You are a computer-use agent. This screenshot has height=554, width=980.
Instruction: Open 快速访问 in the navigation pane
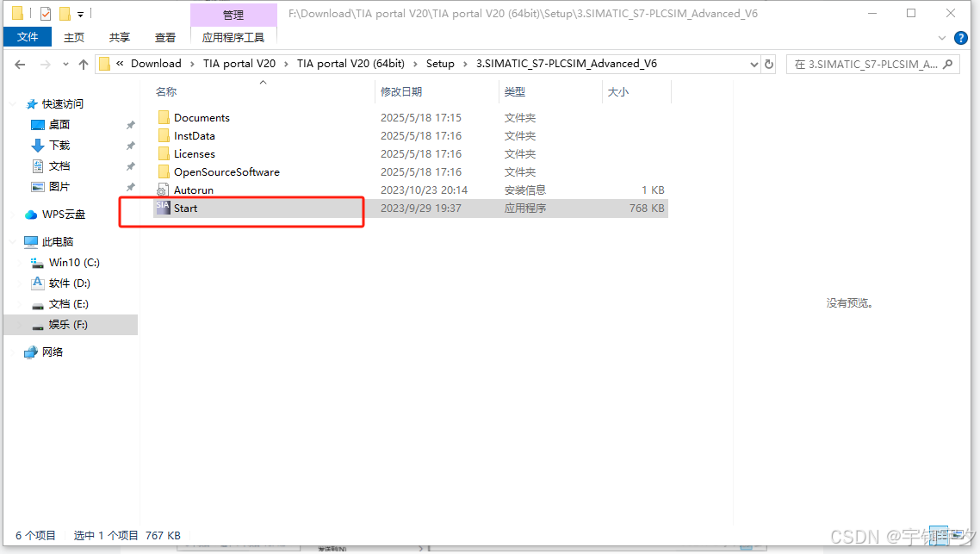tap(63, 103)
